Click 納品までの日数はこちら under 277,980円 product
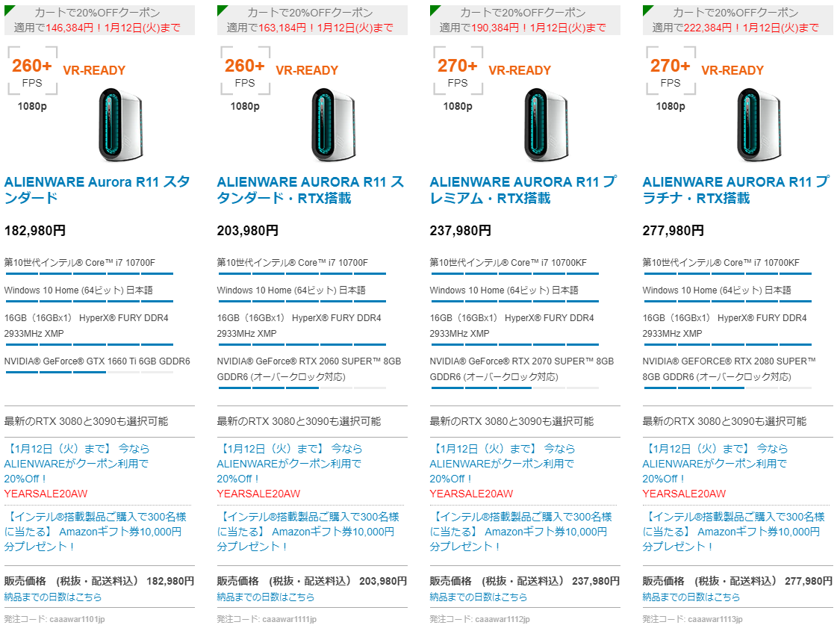This screenshot has height=631, width=840. coord(691,597)
